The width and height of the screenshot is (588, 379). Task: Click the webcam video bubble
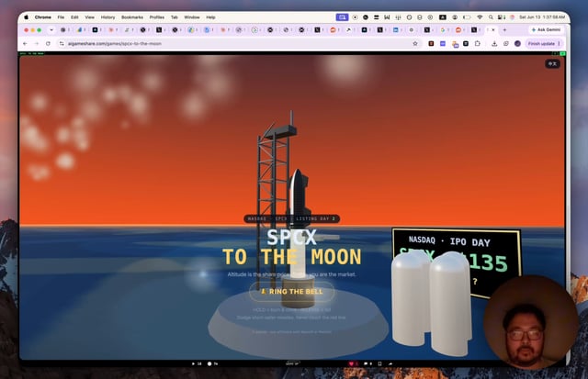pos(529,321)
